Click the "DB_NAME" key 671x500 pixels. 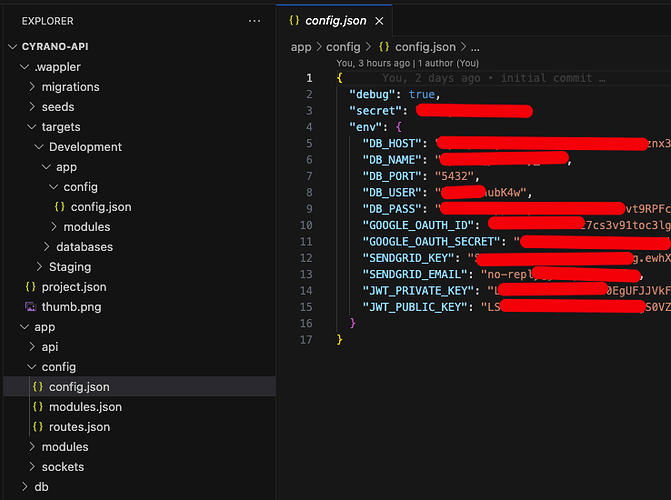(x=392, y=160)
